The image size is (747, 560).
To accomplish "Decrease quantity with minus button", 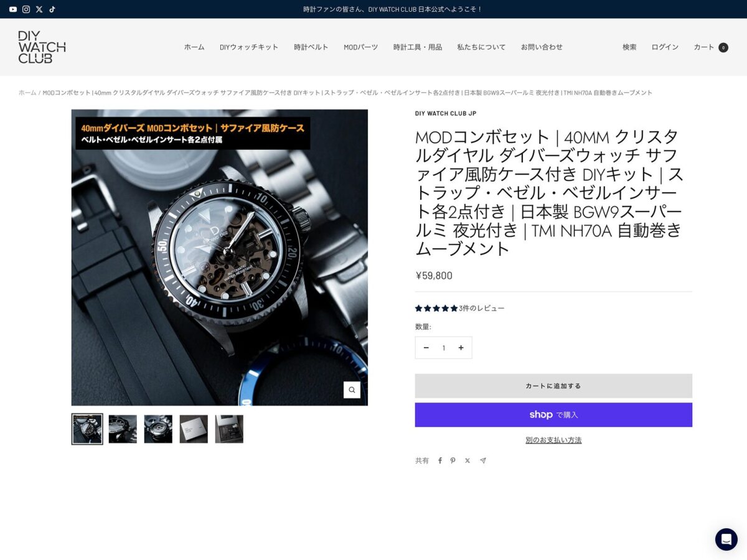I will (x=426, y=348).
